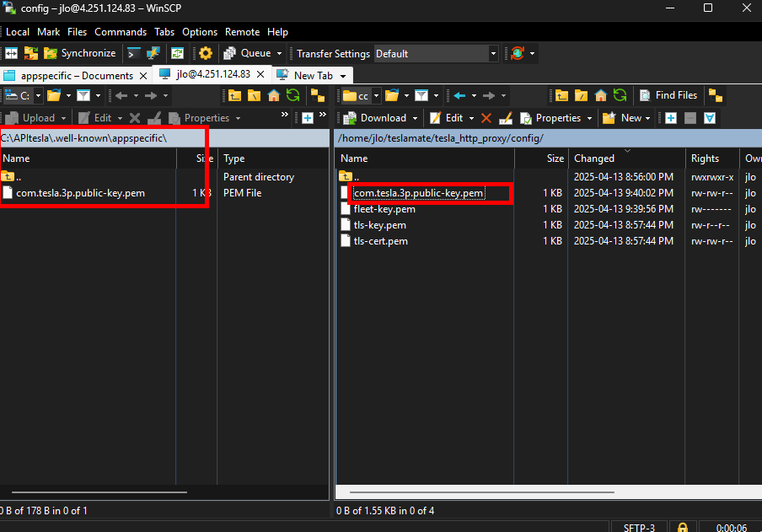The width and height of the screenshot is (762, 532).
Task: Click remote Open Directory folder icon
Action: tap(392, 96)
